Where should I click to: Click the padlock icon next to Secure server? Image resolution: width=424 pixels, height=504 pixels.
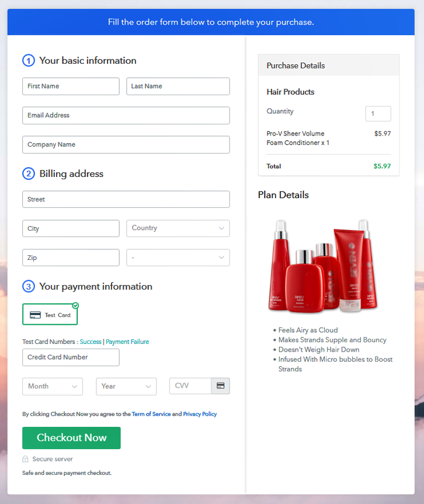point(26,459)
